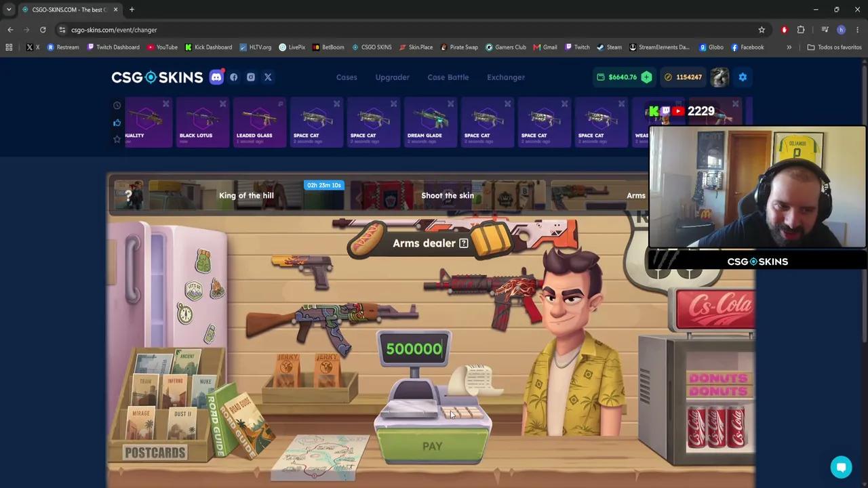Open the Facebook icon in the site header
The image size is (868, 488).
[234, 77]
